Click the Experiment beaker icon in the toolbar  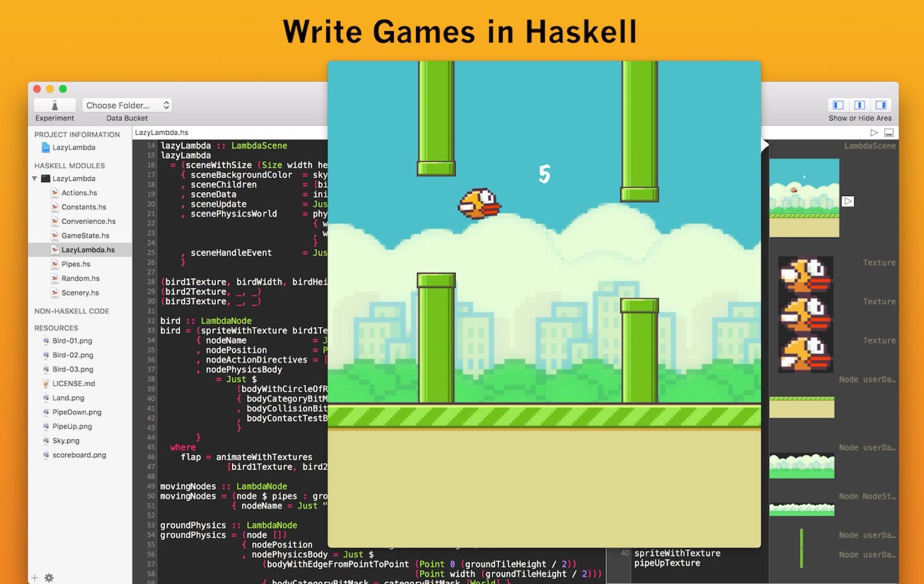pos(55,105)
